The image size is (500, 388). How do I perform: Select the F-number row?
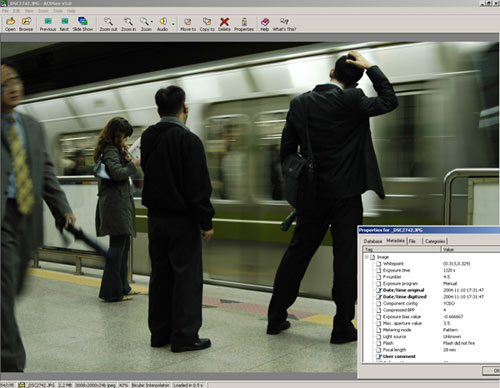437,277
